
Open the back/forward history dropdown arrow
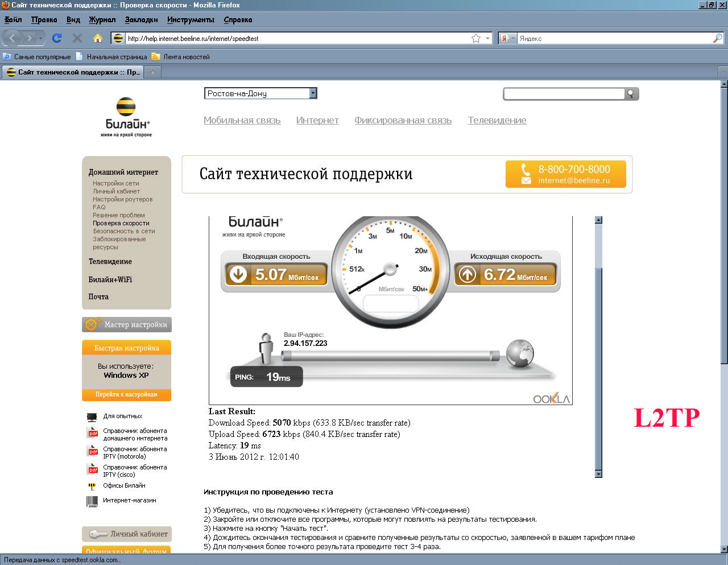click(x=40, y=39)
